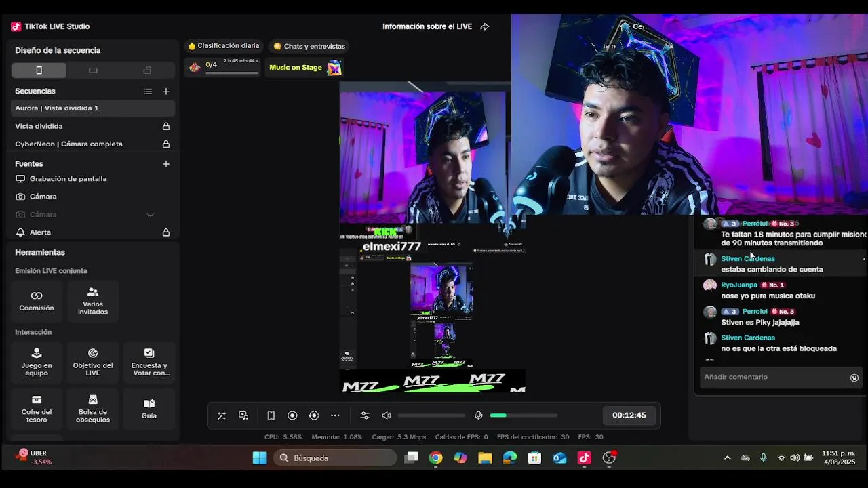The image size is (868, 488).
Task: Click RyoJuanpa username in chat
Action: (x=738, y=285)
